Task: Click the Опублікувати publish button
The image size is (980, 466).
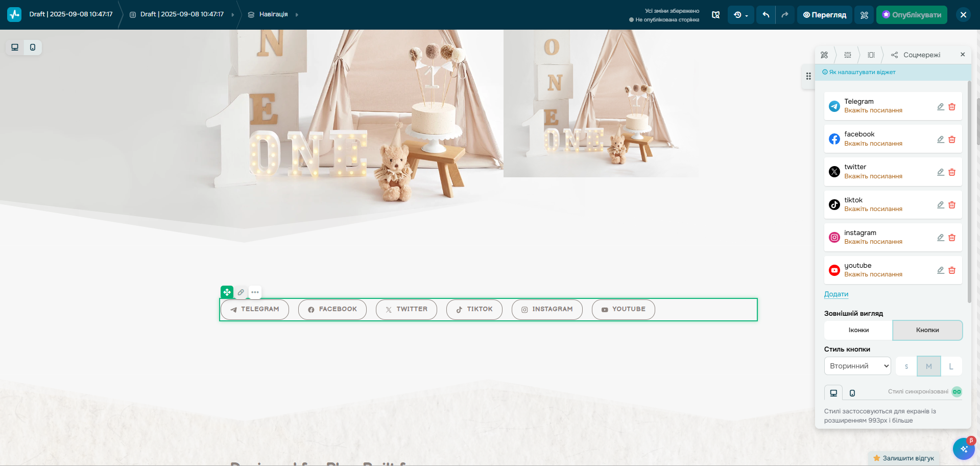Action: pyautogui.click(x=912, y=15)
